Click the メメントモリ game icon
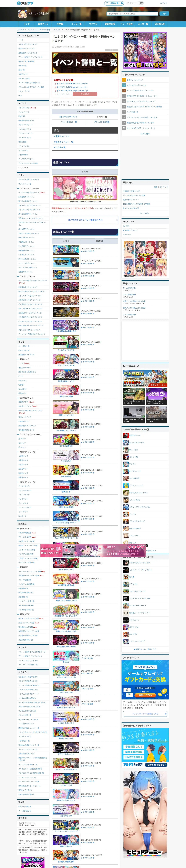186x868 pixels. [x=126, y=535]
